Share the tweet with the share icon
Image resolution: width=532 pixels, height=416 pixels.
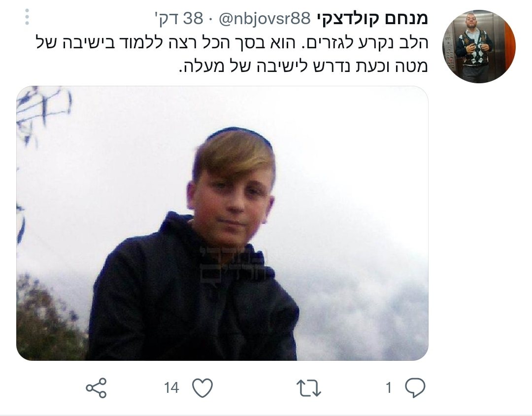click(97, 388)
